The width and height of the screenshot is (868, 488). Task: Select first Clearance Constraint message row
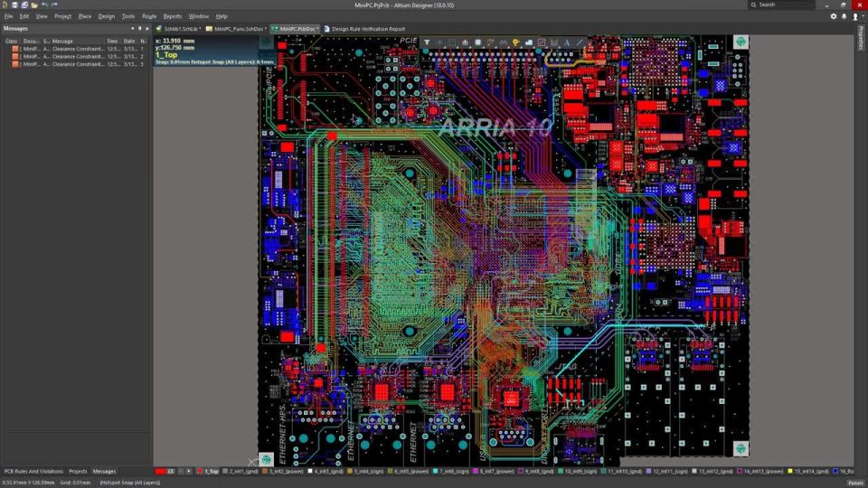[76, 49]
